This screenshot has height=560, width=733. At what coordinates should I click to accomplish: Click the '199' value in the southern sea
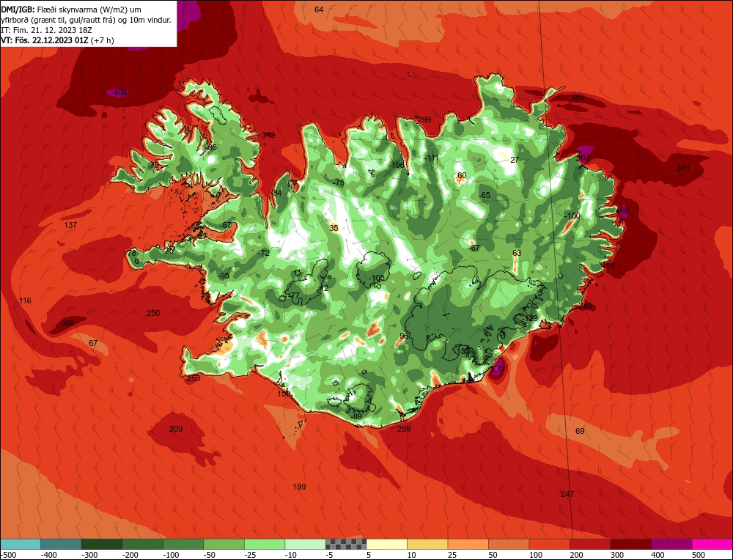point(299,487)
